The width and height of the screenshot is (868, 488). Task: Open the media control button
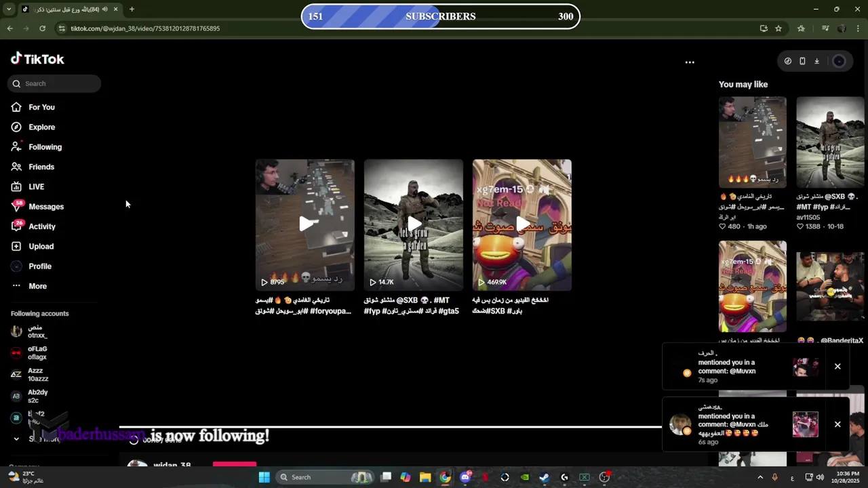825,28
